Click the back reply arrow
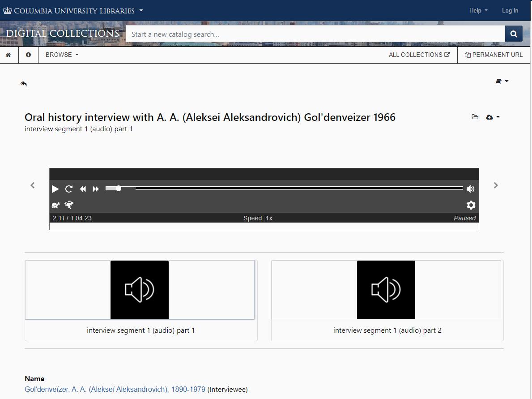The image size is (532, 399). point(24,84)
